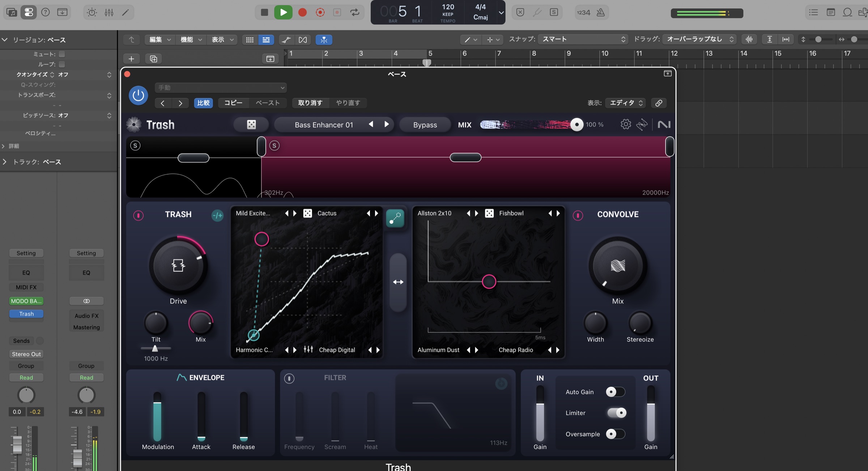
Task: Randomize the Fishbowl convolve pad dice
Action: click(489, 213)
